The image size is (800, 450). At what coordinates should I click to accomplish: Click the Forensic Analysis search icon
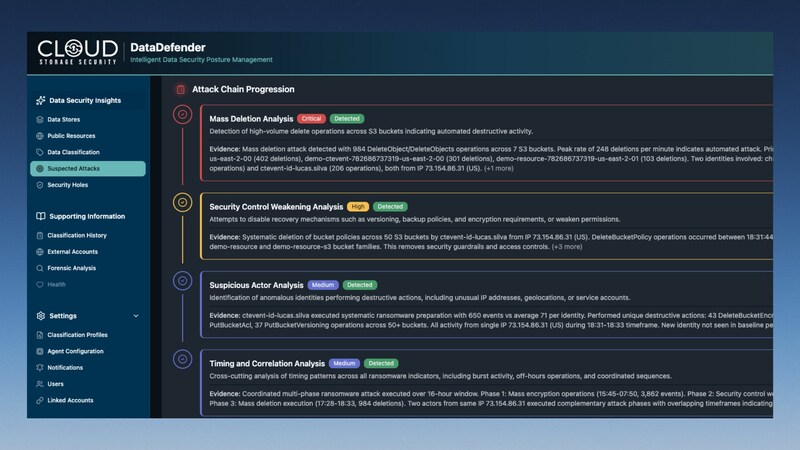pos(39,268)
